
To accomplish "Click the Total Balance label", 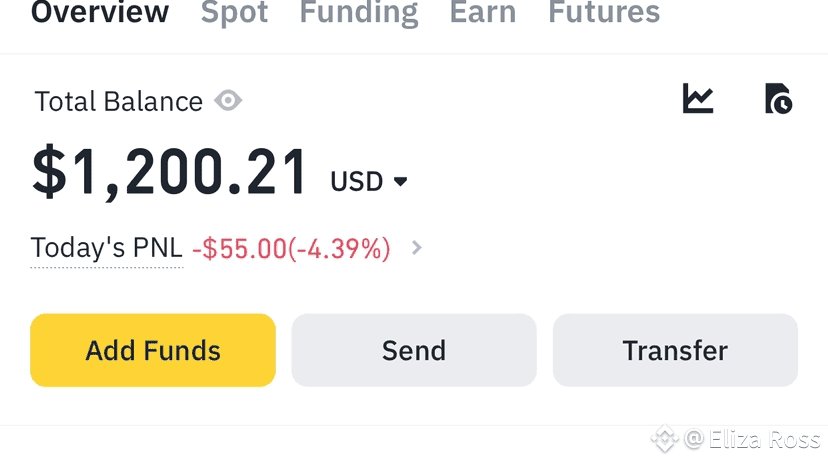I will tap(118, 101).
